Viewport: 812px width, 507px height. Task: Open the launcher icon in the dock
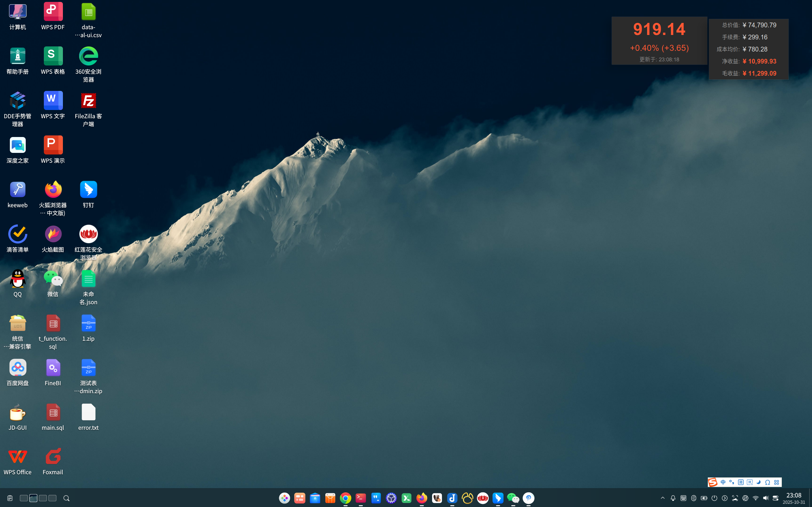284,498
